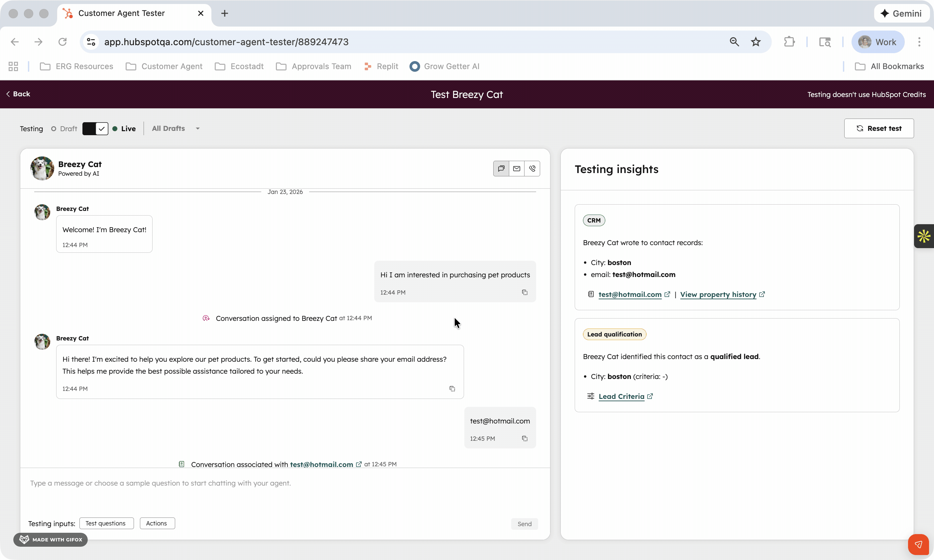This screenshot has width=934, height=560.
Task: Open the browser extensions puzzle icon
Action: click(789, 42)
